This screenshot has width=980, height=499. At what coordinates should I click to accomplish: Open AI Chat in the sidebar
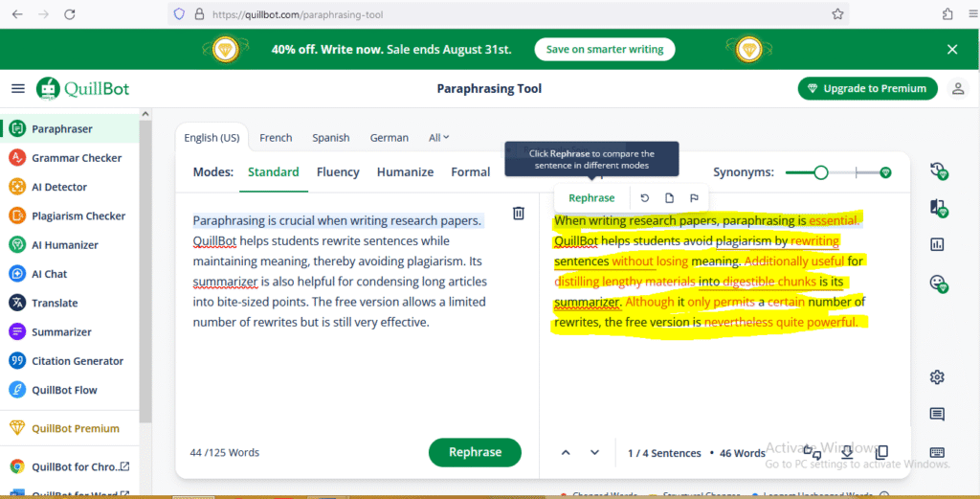coord(70,273)
